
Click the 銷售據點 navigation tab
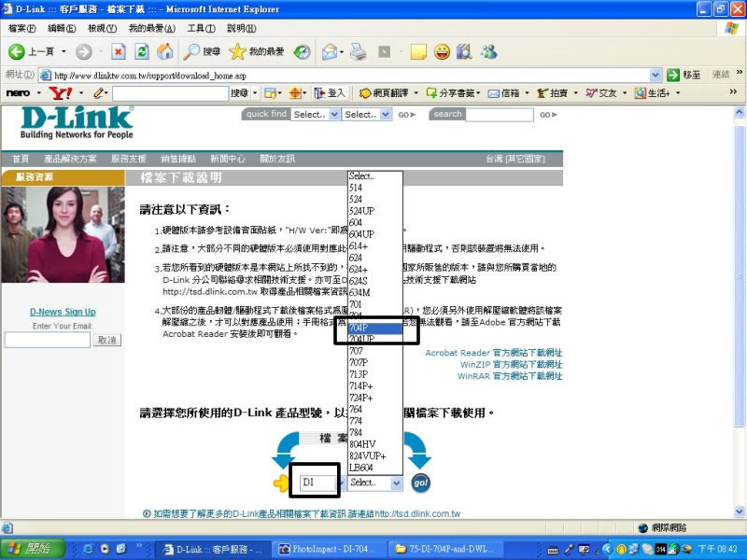coord(178,159)
